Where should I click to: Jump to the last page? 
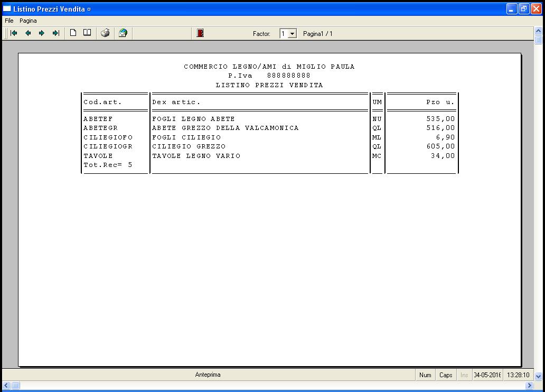56,33
